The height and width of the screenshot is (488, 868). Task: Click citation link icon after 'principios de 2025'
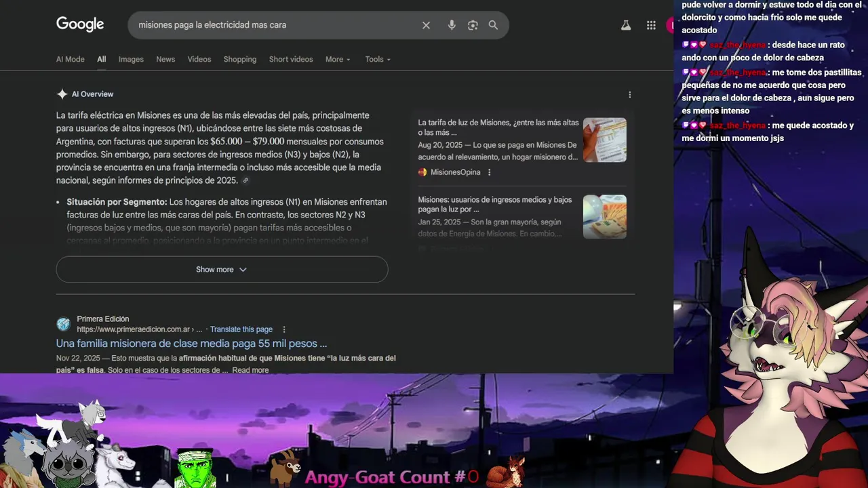[x=245, y=181]
